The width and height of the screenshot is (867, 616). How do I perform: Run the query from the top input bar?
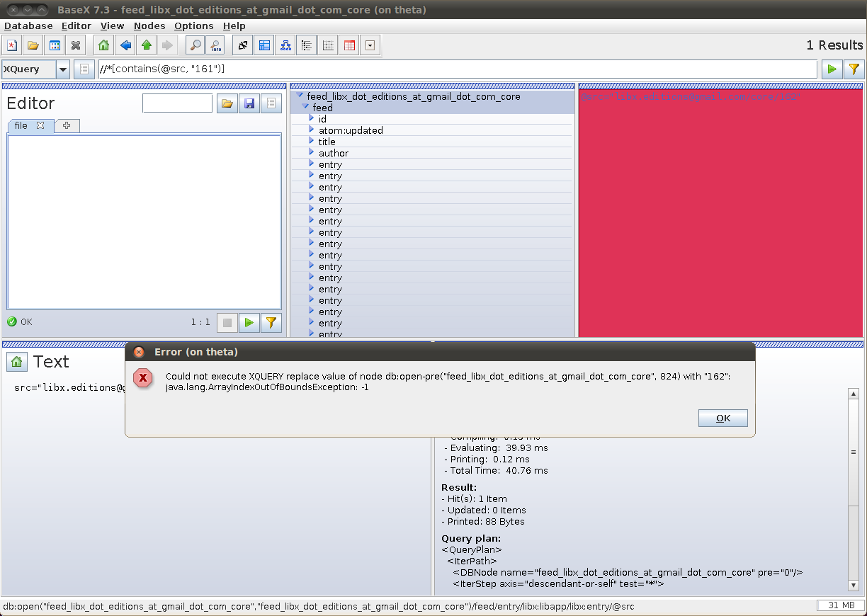click(832, 69)
